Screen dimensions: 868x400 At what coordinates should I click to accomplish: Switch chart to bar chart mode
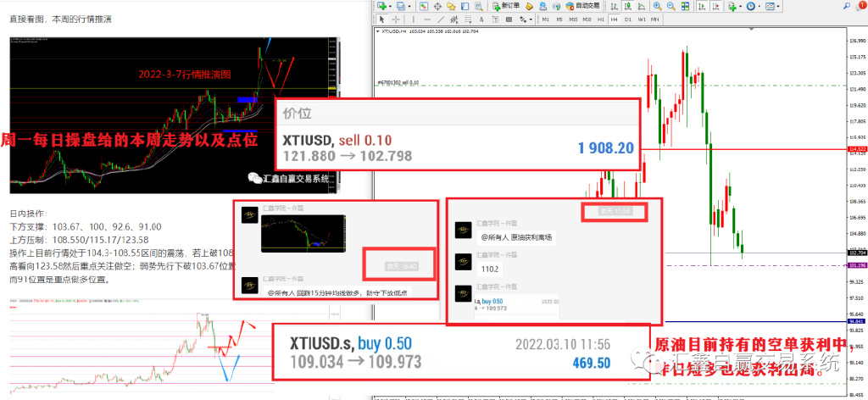point(614,6)
